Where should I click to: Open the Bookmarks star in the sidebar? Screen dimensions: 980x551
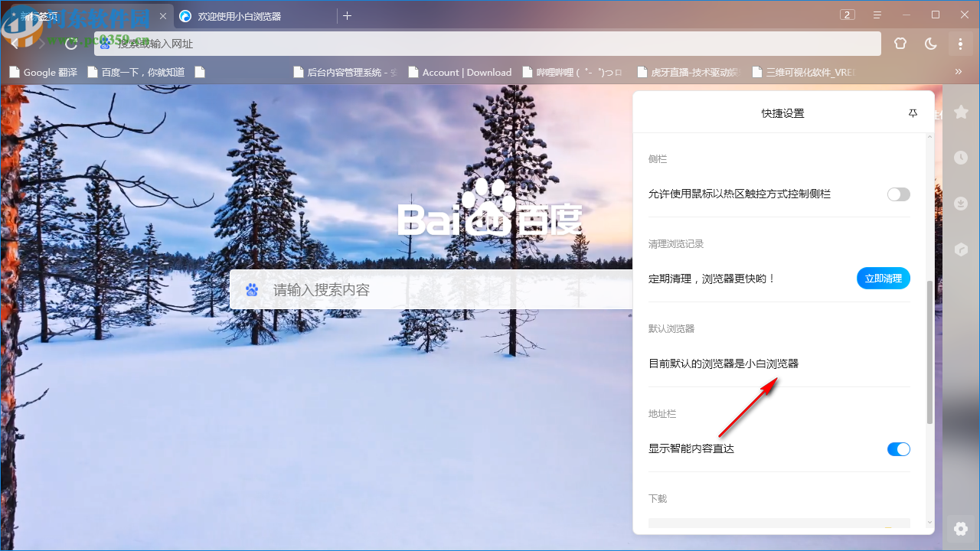tap(961, 112)
